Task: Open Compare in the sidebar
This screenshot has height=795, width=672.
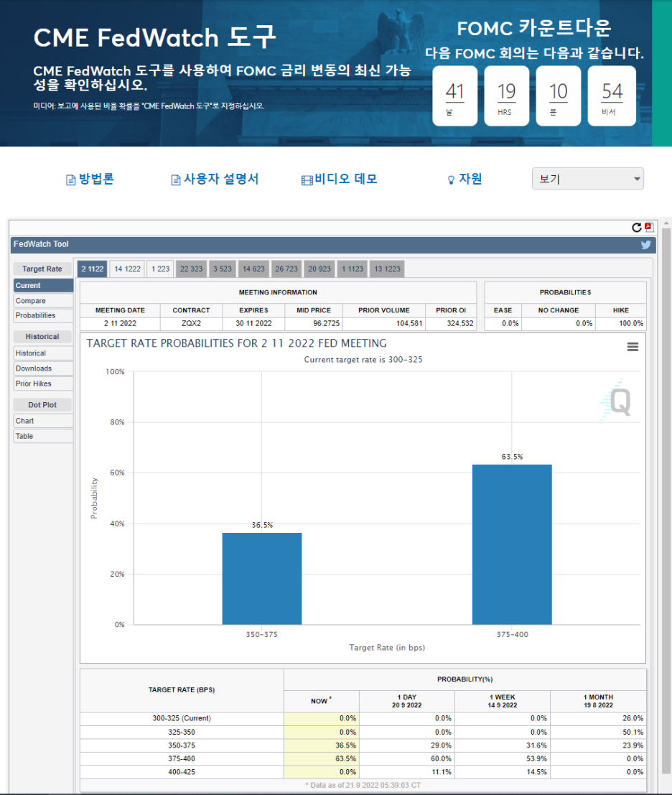Action: (44, 301)
